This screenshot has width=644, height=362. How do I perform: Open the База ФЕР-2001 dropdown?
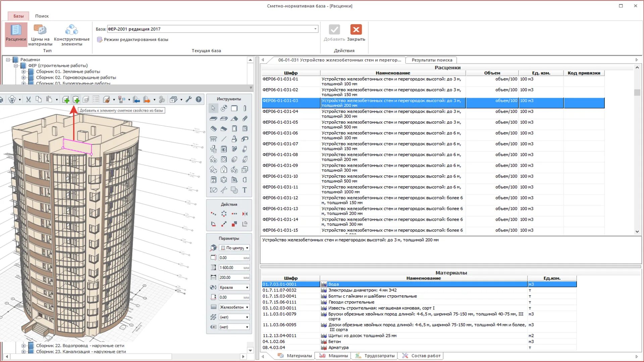point(315,29)
